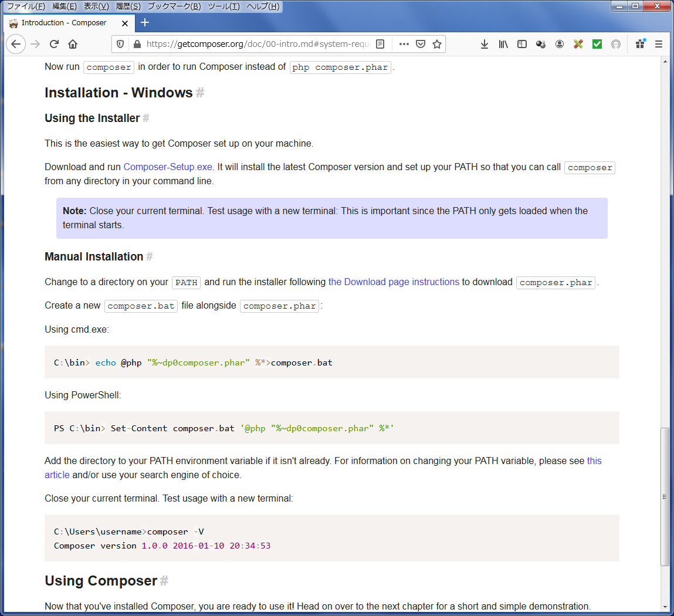
Task: Open the 表示(V) menu
Action: tap(96, 6)
